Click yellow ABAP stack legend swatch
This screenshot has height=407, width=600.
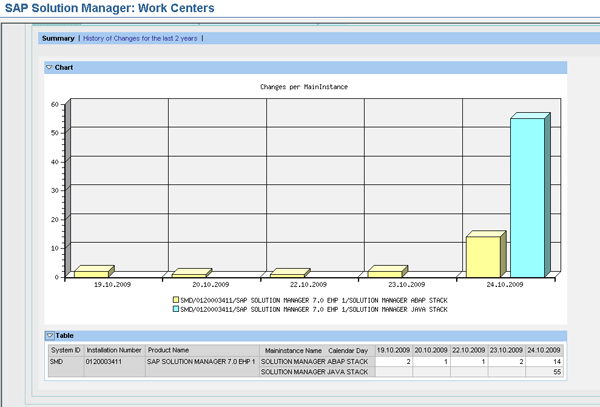pyautogui.click(x=175, y=299)
